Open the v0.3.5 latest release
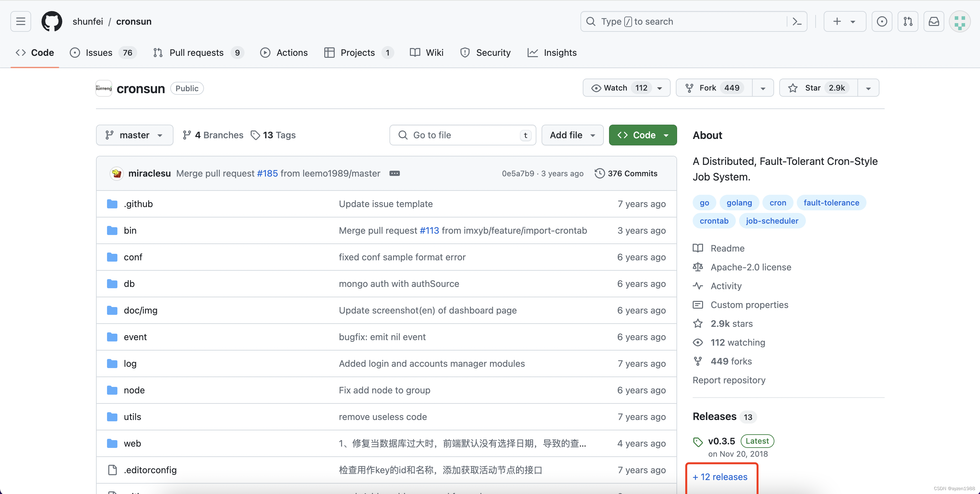 721,441
